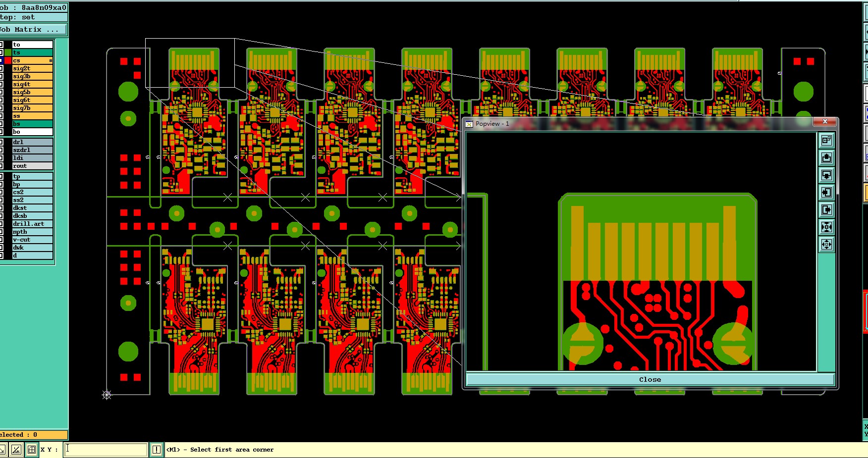Select the 'sig3b' layer row

pyautogui.click(x=32, y=76)
